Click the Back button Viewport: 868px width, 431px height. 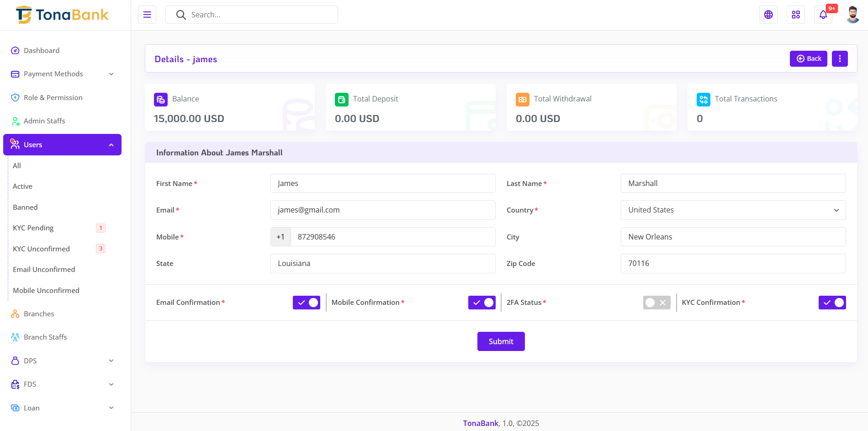pos(808,59)
